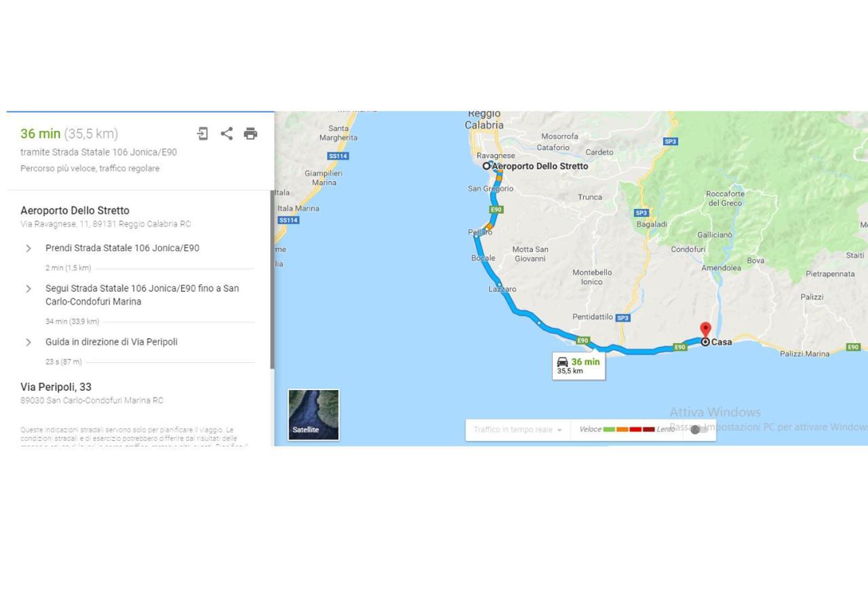The height and width of the screenshot is (595, 868).
Task: Open the Traffico in tempo reale dropdown
Action: click(518, 429)
